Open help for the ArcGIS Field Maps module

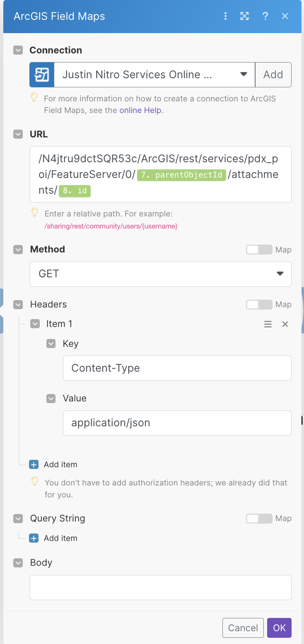coord(265,16)
